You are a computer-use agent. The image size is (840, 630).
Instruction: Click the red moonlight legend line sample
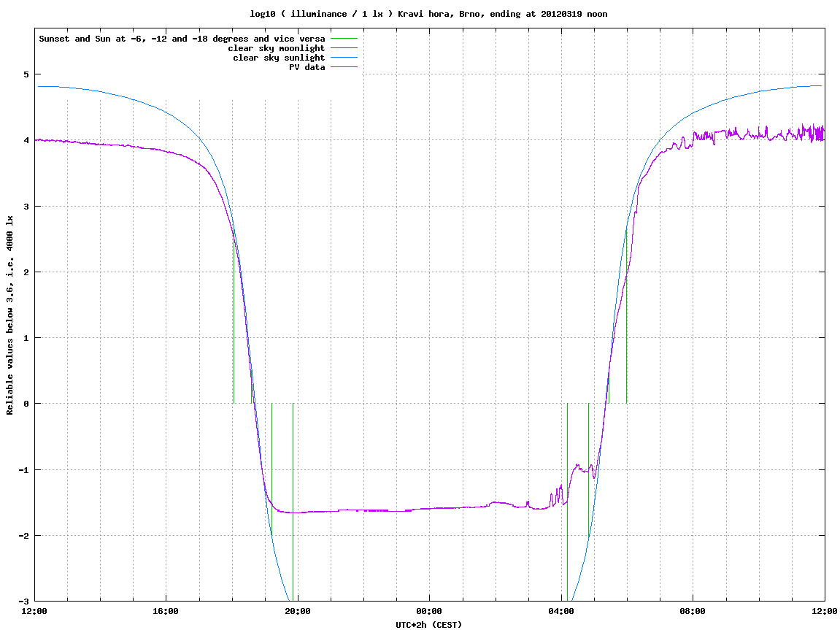point(344,48)
